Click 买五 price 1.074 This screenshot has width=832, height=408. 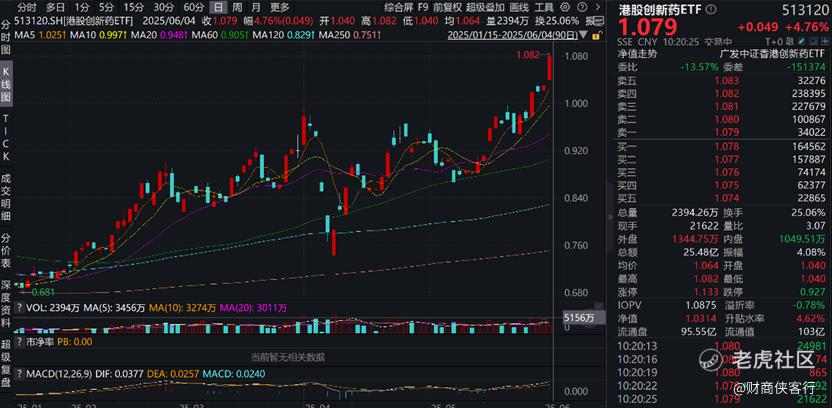[x=727, y=198]
